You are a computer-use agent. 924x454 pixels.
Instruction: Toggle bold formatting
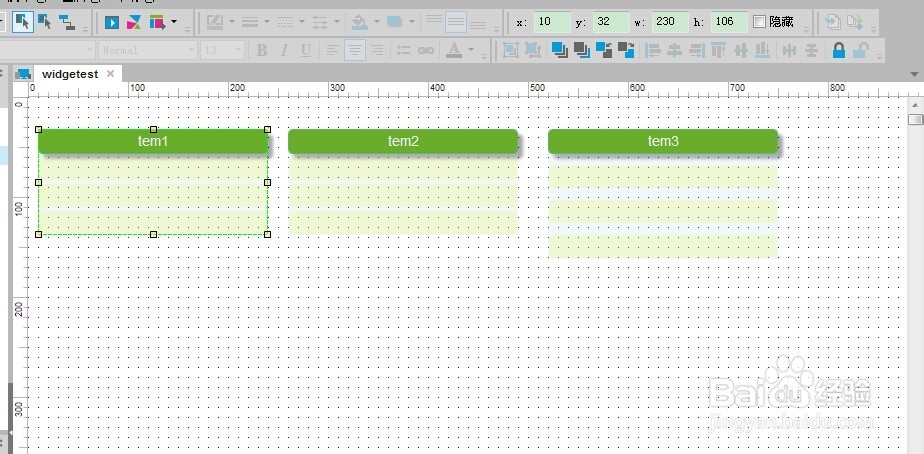click(x=262, y=51)
